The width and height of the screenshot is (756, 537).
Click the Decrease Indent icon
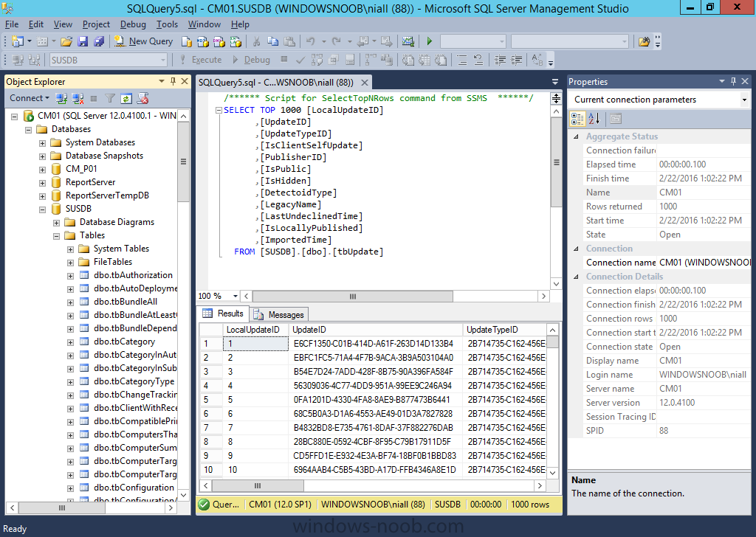click(500, 60)
